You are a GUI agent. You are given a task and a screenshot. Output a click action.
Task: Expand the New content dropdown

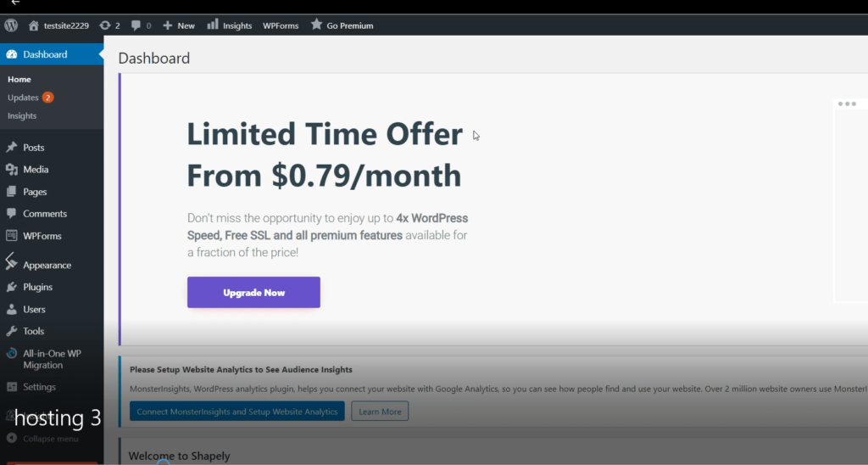179,25
